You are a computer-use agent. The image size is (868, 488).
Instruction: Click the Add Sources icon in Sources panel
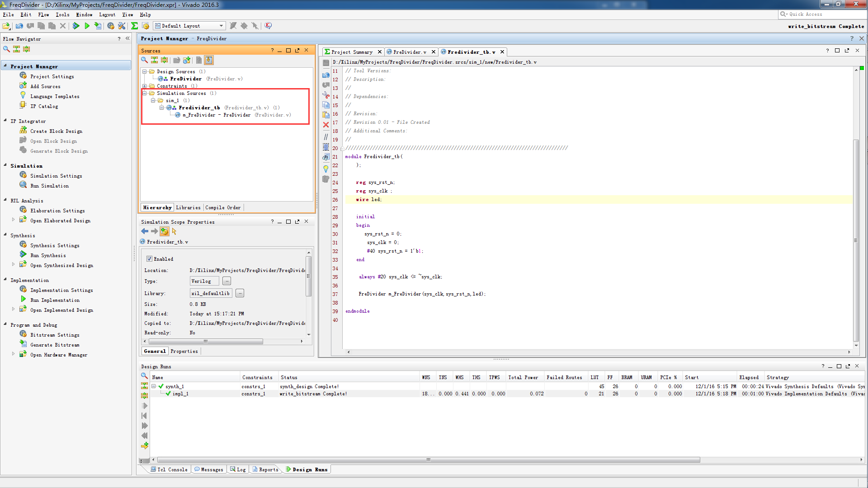[187, 60]
